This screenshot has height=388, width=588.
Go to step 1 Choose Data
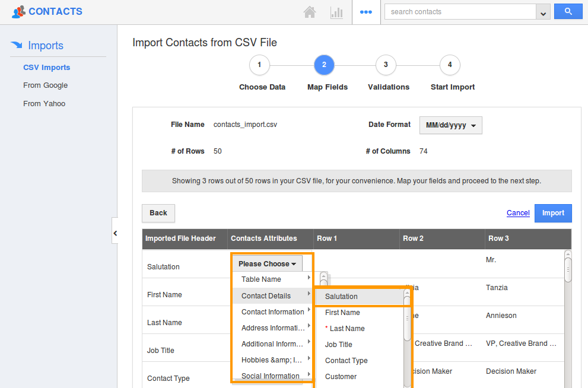click(259, 65)
